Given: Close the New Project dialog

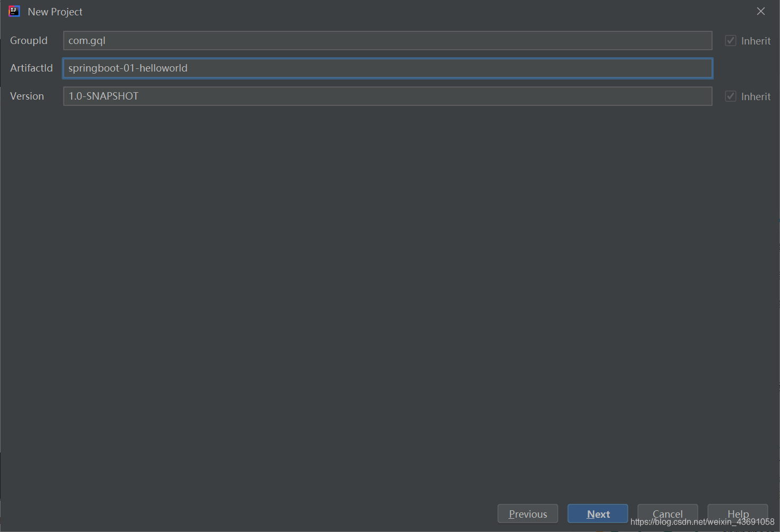Looking at the screenshot, I should point(761,11).
